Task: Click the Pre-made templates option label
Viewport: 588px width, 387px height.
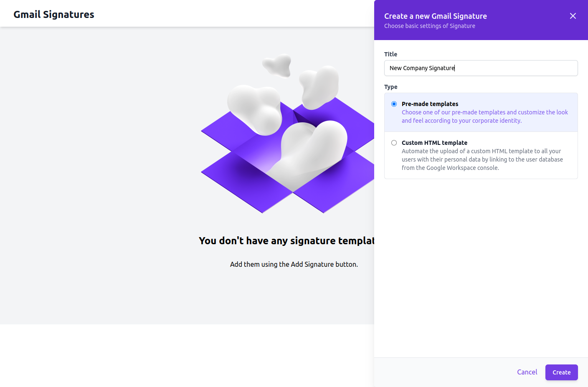Action: [430, 104]
